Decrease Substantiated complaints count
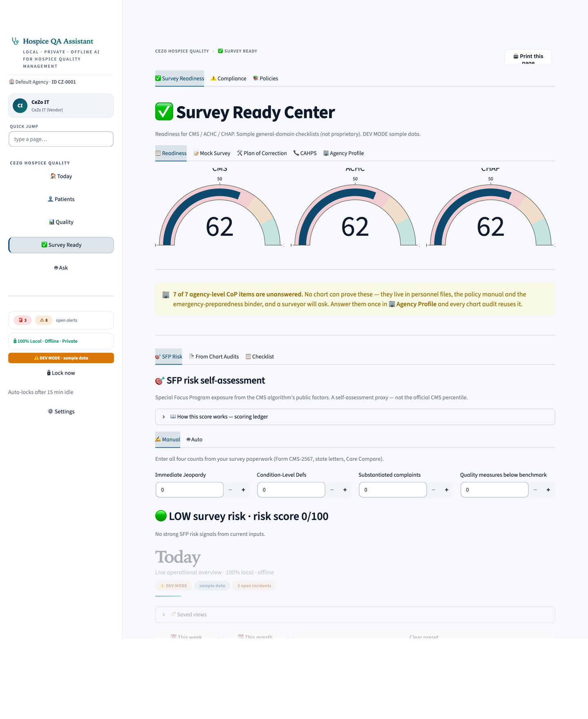 point(434,489)
